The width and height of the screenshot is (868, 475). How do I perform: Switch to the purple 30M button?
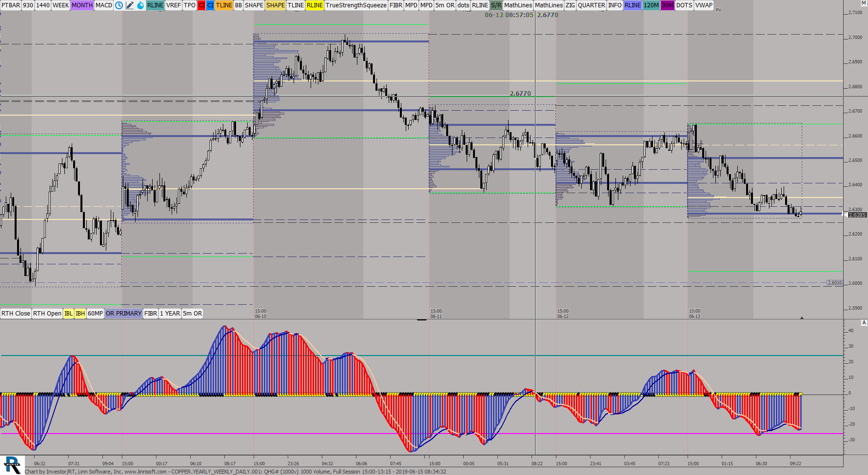tap(668, 5)
